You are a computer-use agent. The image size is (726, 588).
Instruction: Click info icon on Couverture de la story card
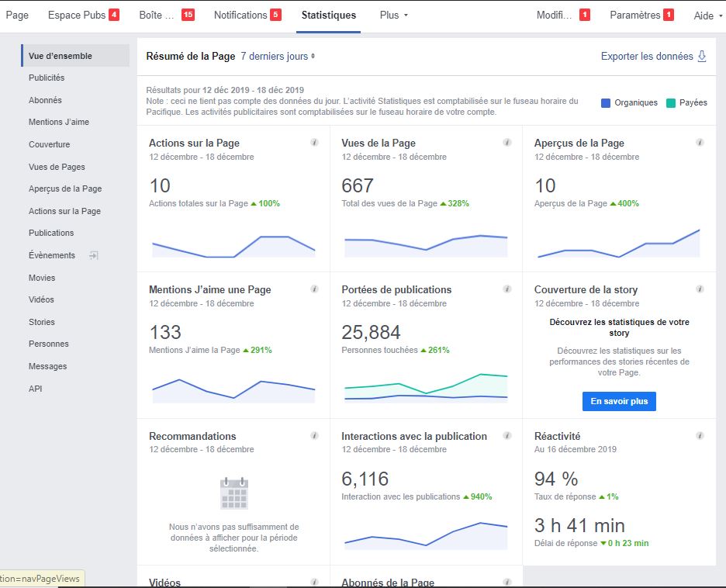click(700, 289)
